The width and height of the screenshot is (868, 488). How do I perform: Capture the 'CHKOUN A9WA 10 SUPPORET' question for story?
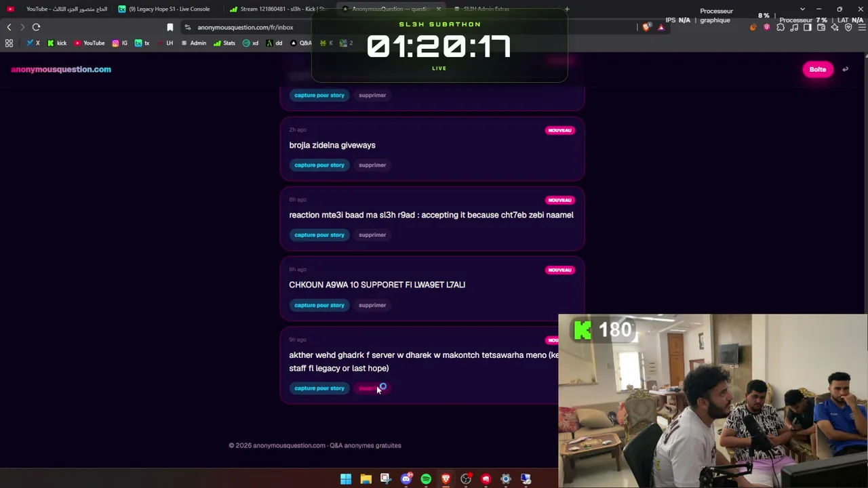point(319,305)
